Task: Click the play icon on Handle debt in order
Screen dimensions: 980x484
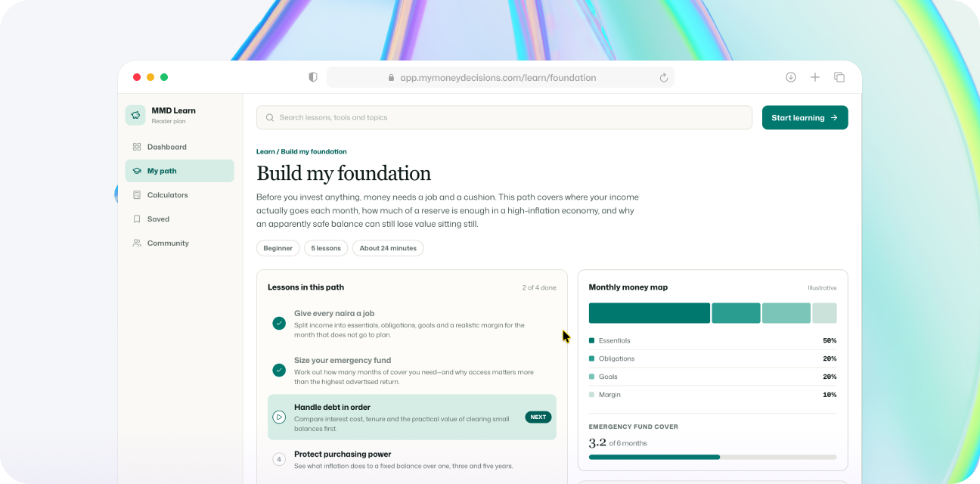Action: (x=279, y=417)
